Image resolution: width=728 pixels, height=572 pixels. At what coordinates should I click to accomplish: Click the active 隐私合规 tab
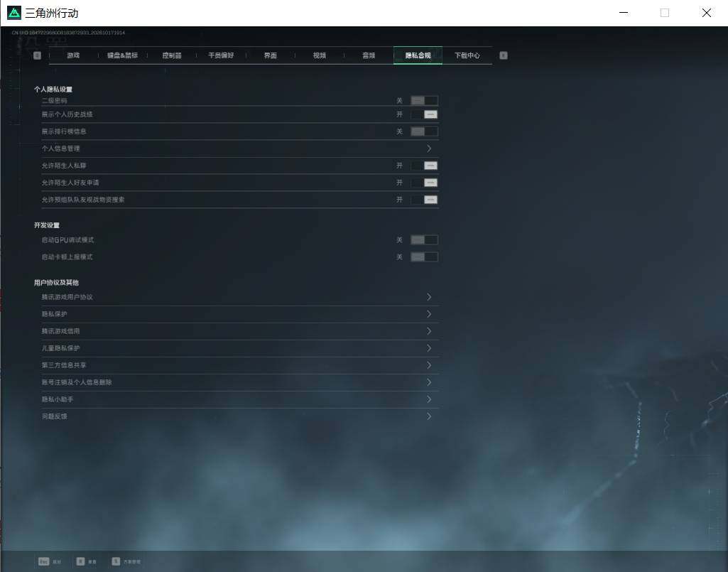tap(418, 55)
